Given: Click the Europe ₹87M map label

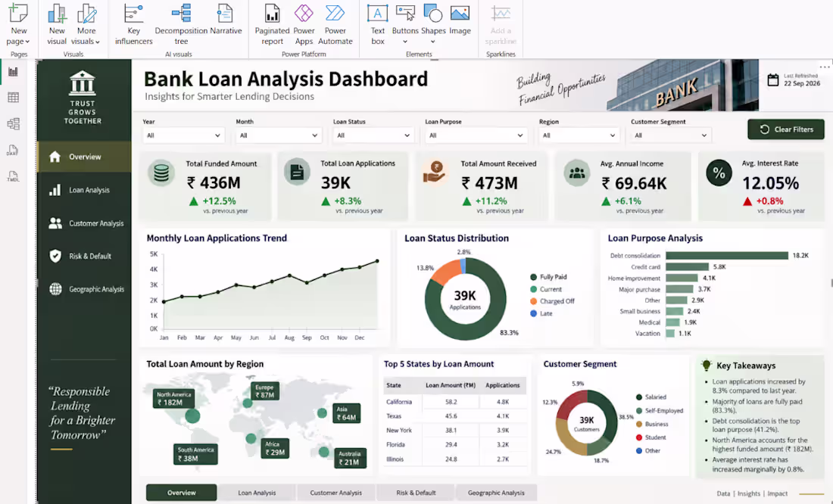Looking at the screenshot, I should [264, 391].
